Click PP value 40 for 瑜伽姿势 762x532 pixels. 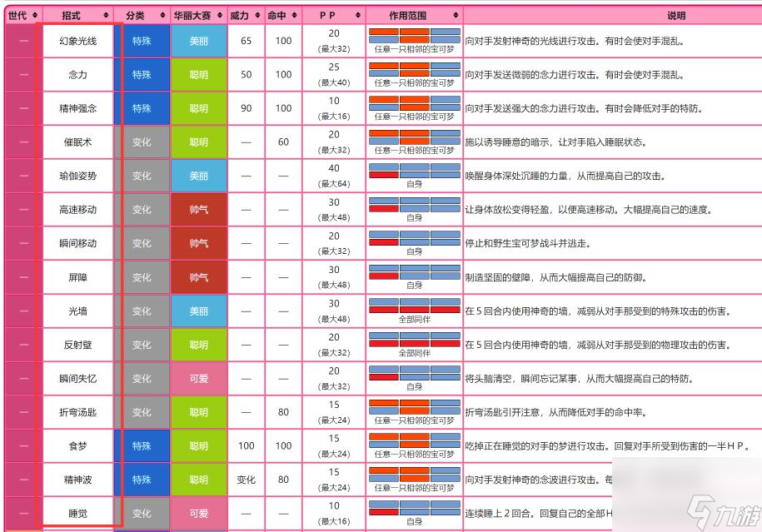point(334,168)
